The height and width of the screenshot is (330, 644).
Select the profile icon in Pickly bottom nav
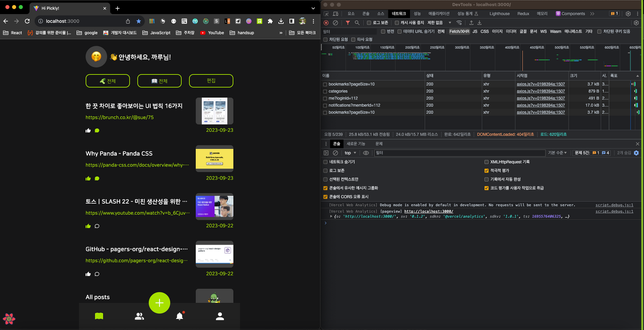[220, 315]
